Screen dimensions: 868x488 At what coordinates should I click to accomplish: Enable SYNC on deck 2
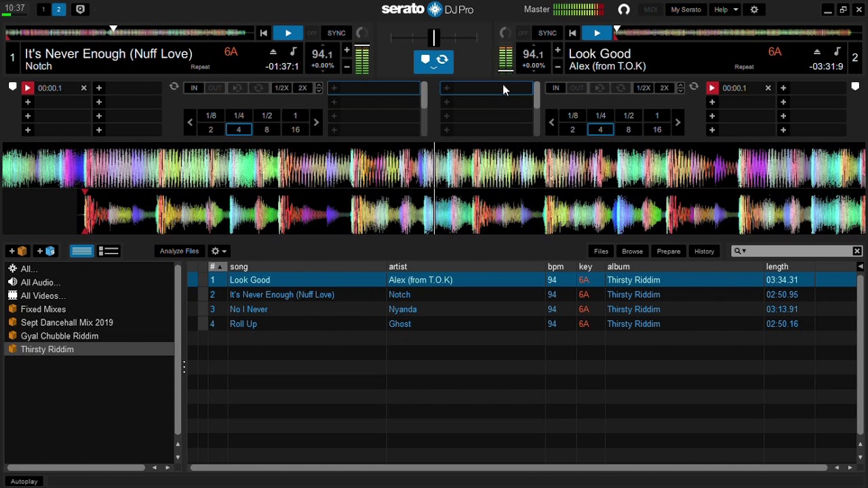pos(547,33)
